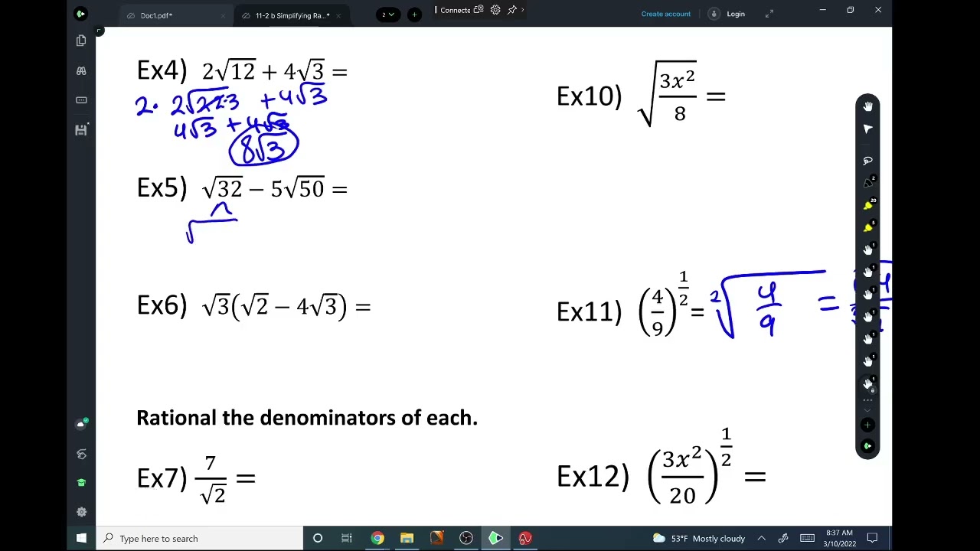Open the pages panel in left sidebar
This screenshot has height=551, width=980.
pyautogui.click(x=81, y=41)
